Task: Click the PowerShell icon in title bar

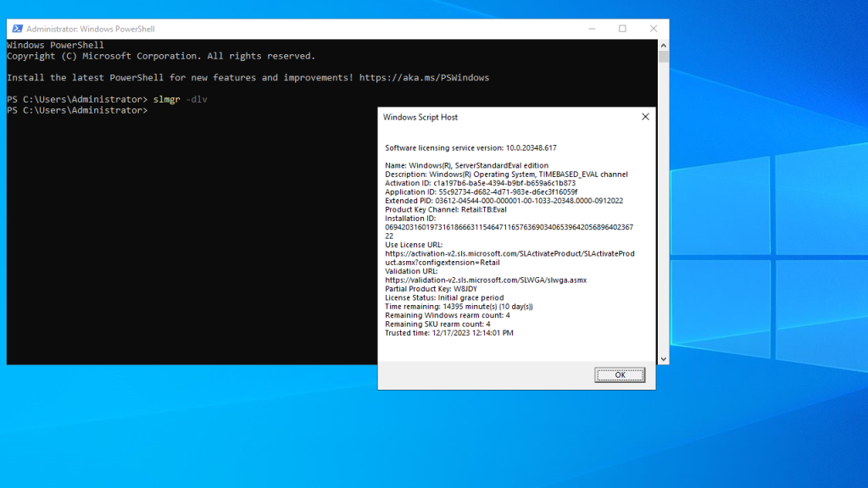Action: coord(17,29)
